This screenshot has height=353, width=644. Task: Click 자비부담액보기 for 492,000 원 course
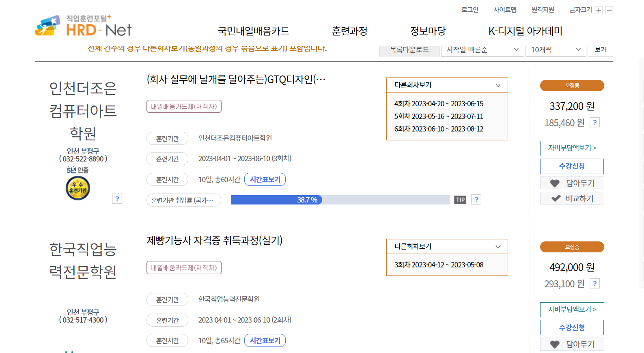pyautogui.click(x=572, y=310)
